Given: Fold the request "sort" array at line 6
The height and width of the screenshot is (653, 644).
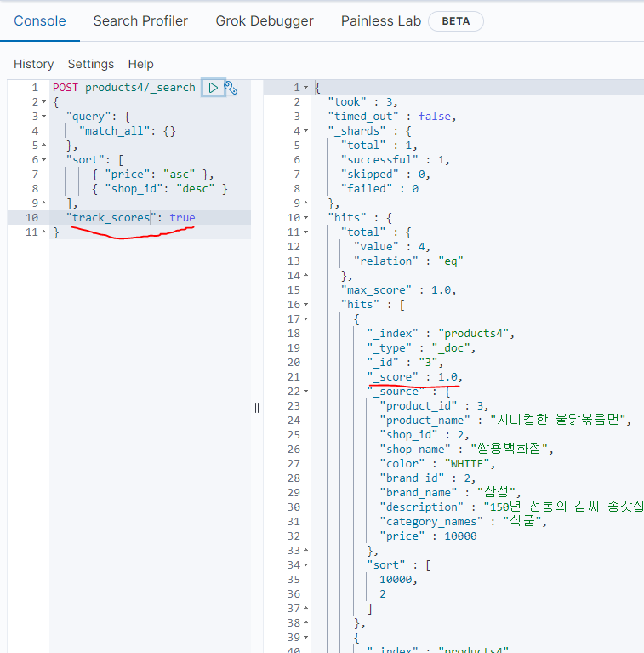Looking at the screenshot, I should (x=43, y=160).
